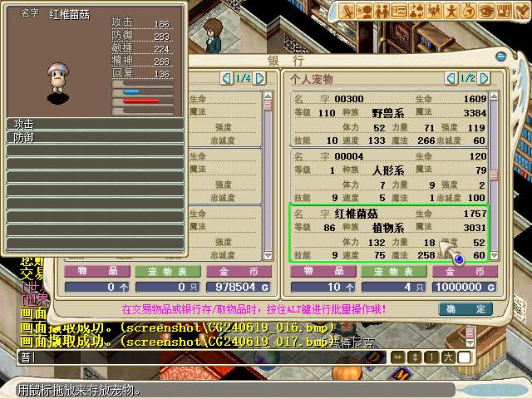This screenshot has width=532, height=399.
Task: Click the red bar in pet panel
Action: click(x=141, y=101)
